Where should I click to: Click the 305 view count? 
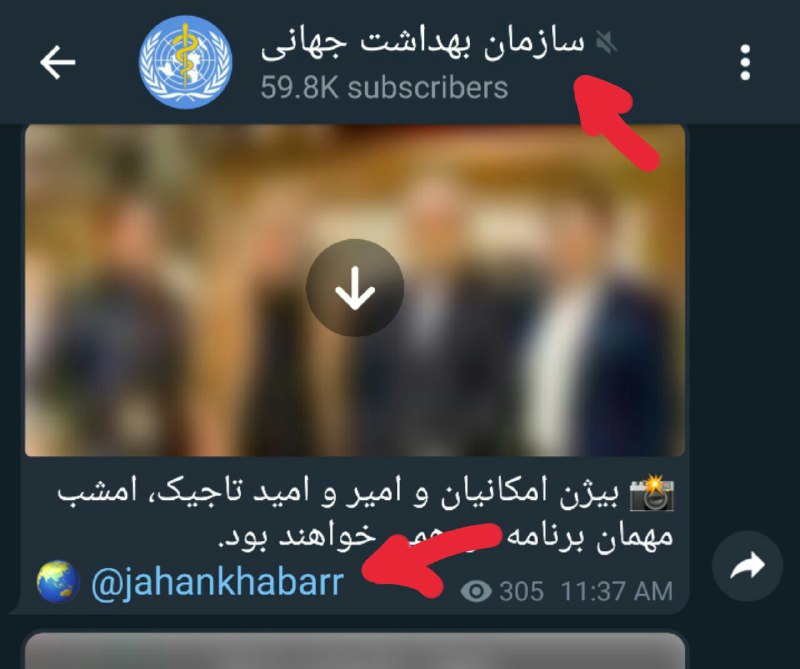click(x=521, y=592)
